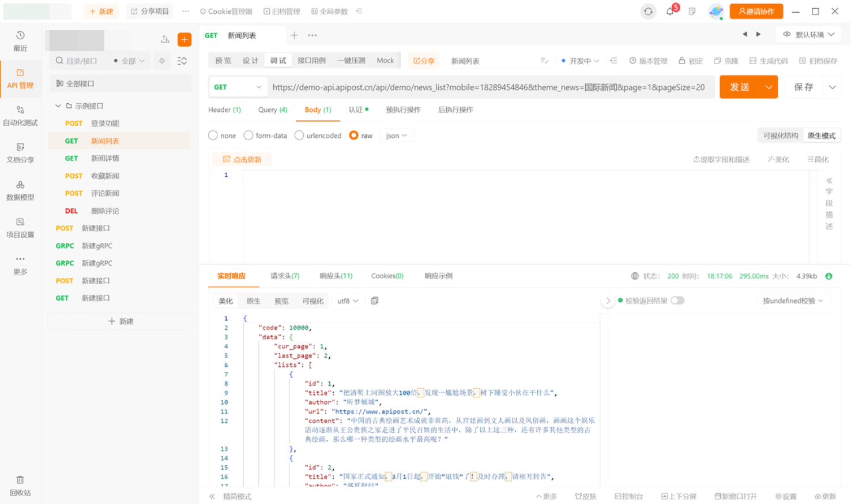This screenshot has width=851, height=504.
Task: Open the utf8 encoding dropdown
Action: (348, 301)
